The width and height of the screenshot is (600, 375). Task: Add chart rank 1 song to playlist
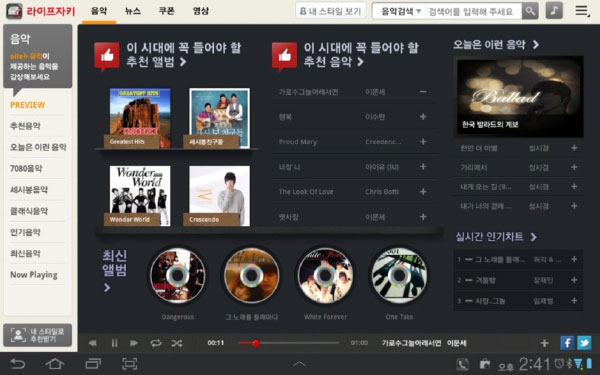point(574,259)
